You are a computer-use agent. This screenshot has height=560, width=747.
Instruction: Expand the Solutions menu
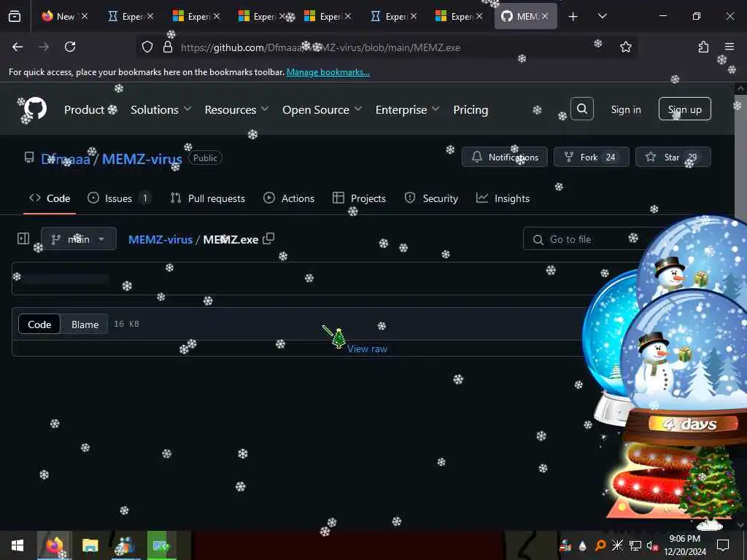tap(161, 109)
